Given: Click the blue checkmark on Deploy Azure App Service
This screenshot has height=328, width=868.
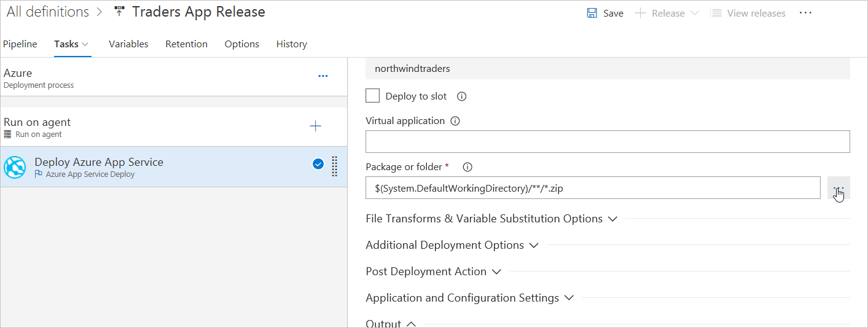Looking at the screenshot, I should 318,163.
